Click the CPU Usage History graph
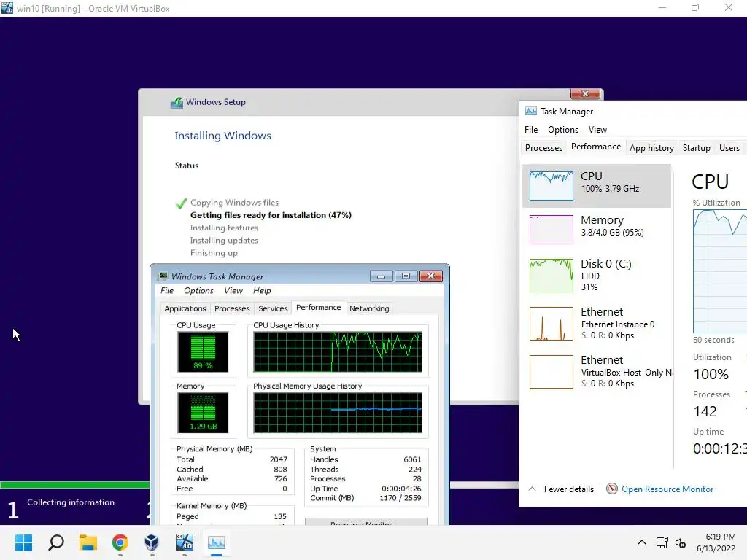747x560 pixels. point(337,352)
